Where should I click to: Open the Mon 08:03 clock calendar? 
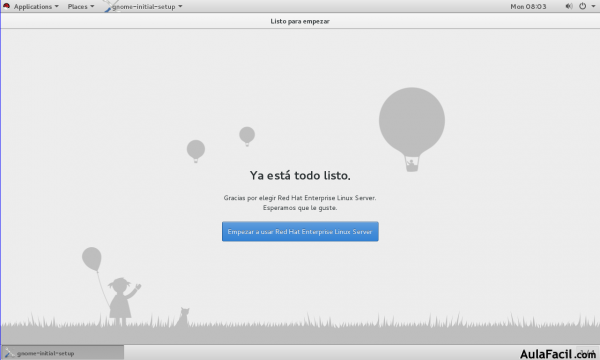pos(528,7)
